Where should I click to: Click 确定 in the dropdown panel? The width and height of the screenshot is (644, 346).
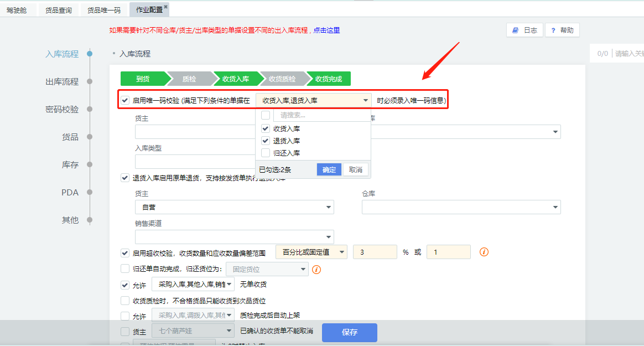[x=329, y=170]
